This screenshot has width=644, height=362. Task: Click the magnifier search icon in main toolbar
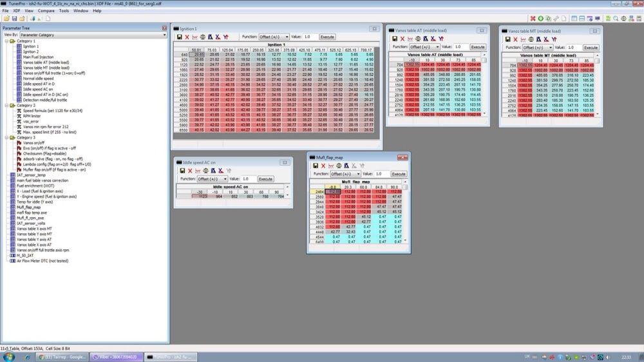[x=616, y=19]
